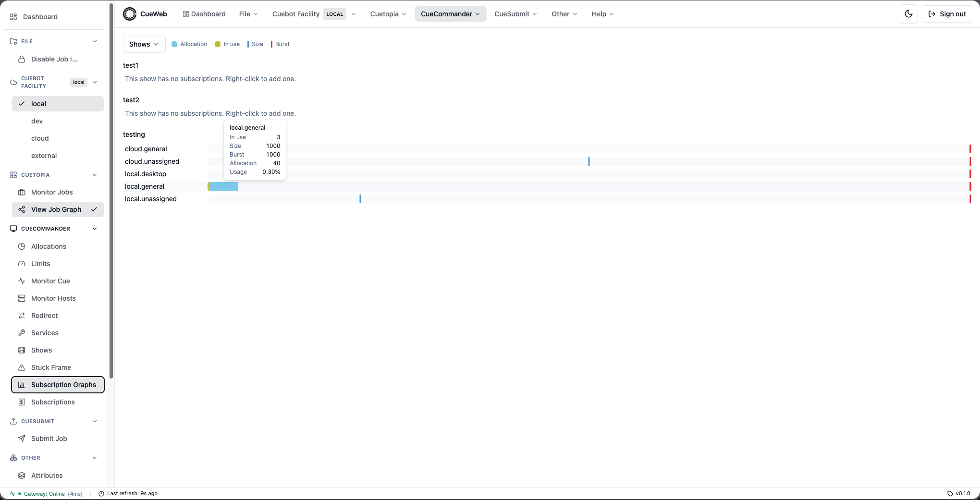This screenshot has width=980, height=500.
Task: Click the Attributes layers icon
Action: (22, 476)
